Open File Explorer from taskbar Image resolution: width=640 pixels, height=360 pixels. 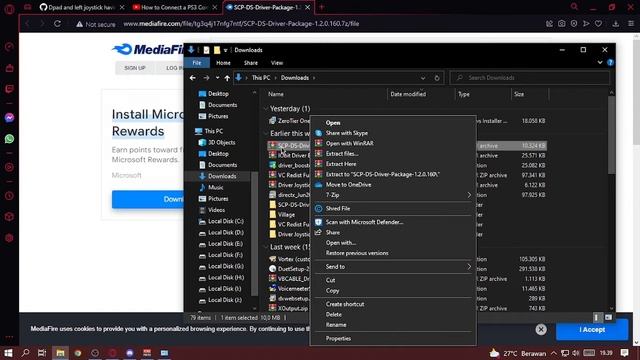[60, 353]
